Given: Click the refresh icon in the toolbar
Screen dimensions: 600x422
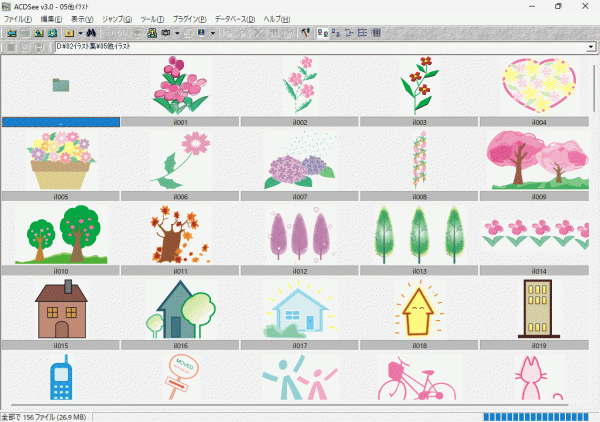Looking at the screenshot, I should [52, 33].
